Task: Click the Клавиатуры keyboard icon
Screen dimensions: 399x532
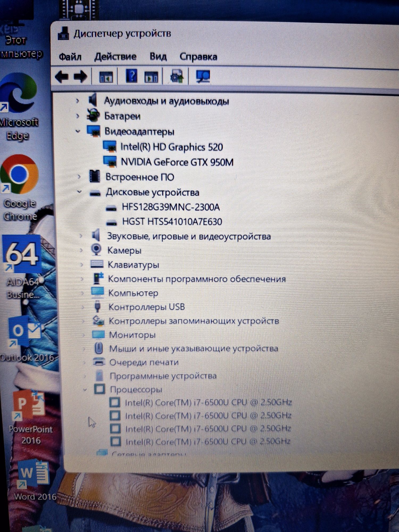Action: point(97,264)
